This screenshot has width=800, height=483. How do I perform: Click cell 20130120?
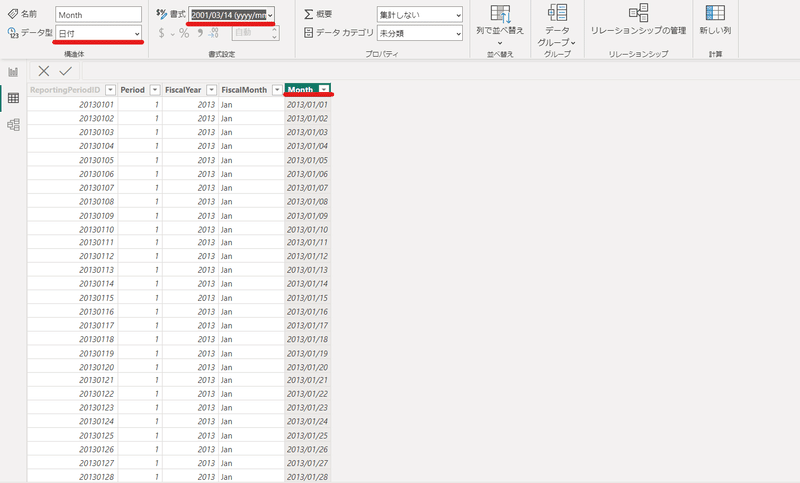pos(72,367)
